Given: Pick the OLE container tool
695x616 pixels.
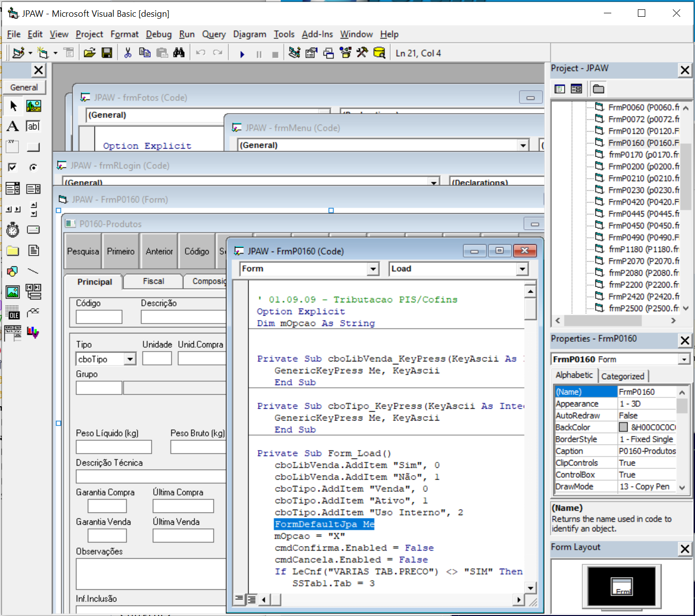Looking at the screenshot, I should pos(13,313).
